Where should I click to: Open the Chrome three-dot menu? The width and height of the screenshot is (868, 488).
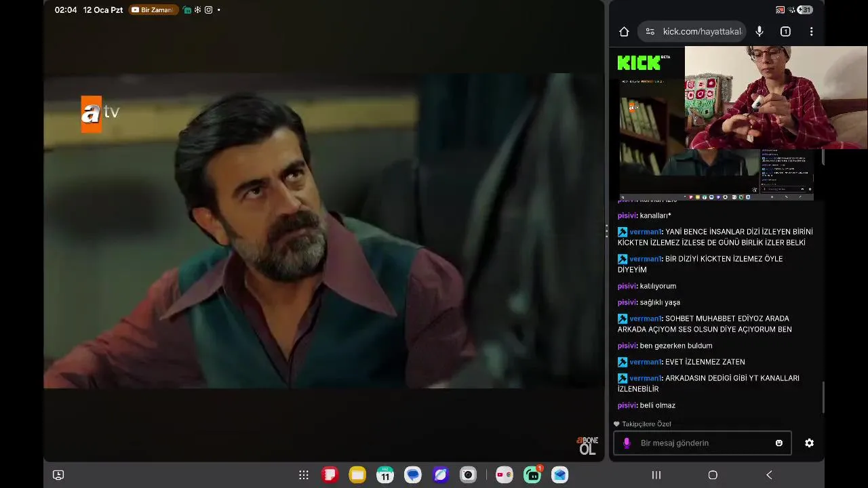pyautogui.click(x=811, y=31)
